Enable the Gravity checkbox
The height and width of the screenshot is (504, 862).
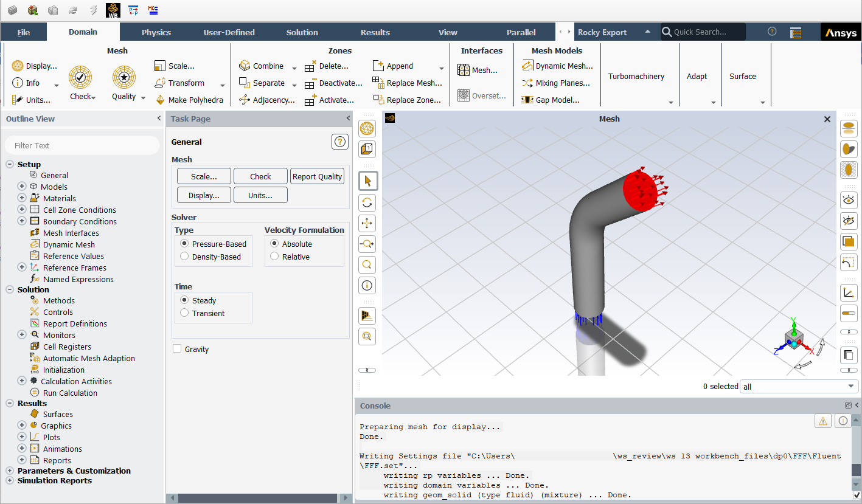(x=177, y=349)
